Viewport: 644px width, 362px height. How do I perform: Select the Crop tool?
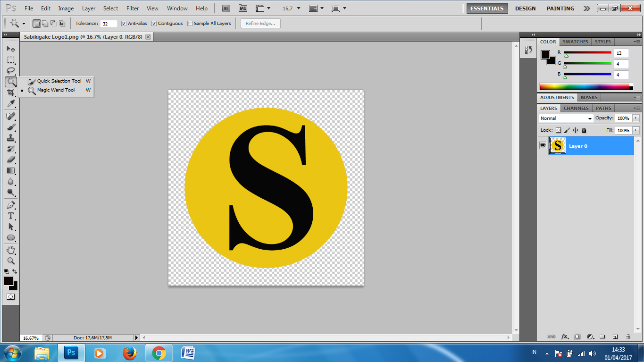click(11, 92)
